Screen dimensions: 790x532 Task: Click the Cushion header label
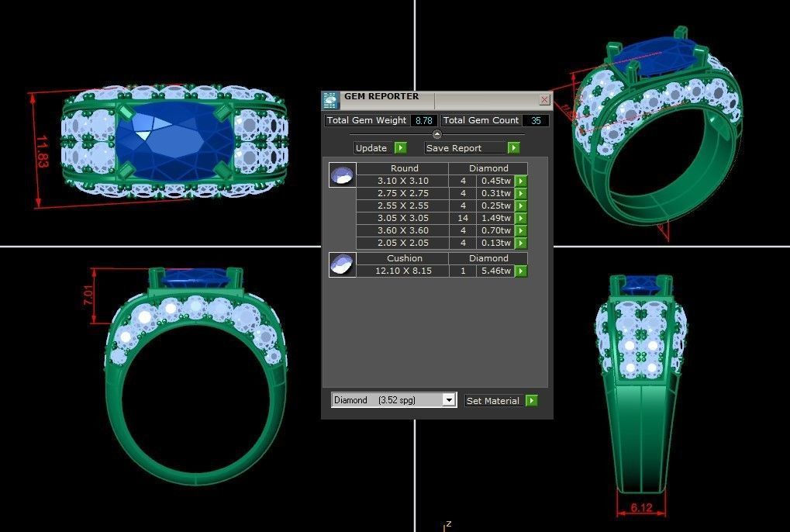point(404,258)
